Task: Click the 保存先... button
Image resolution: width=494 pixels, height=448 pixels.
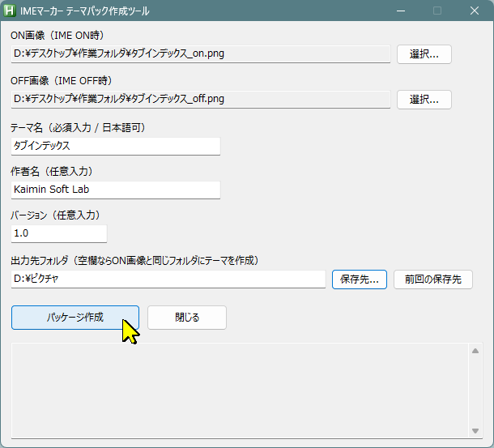Action: [x=359, y=279]
